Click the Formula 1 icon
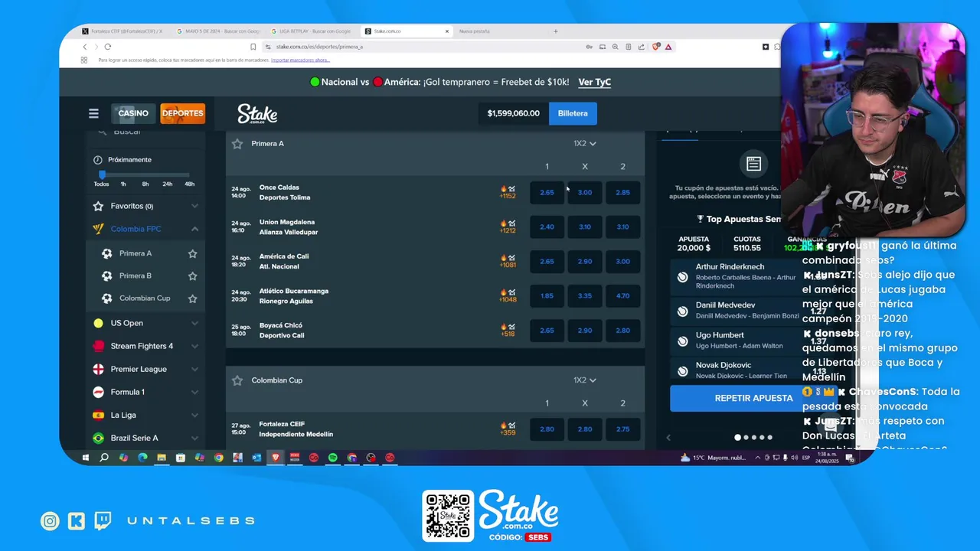This screenshot has height=551, width=980. 98,392
